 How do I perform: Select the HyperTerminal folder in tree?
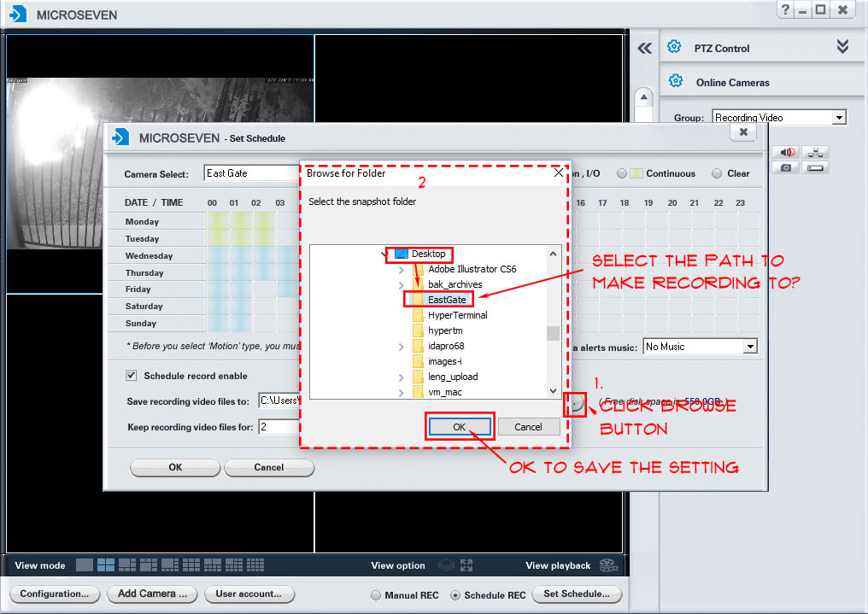[x=457, y=315]
